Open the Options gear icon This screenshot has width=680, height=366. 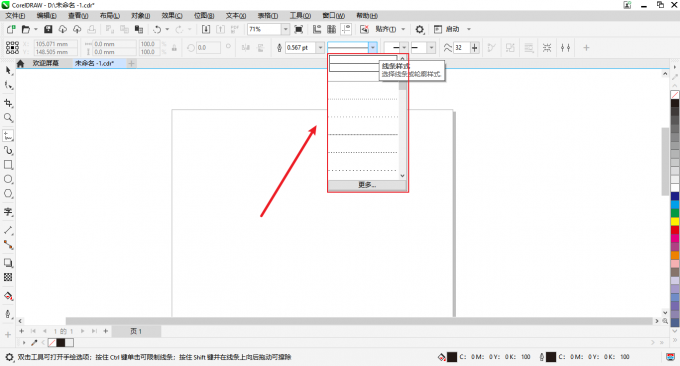click(x=419, y=29)
